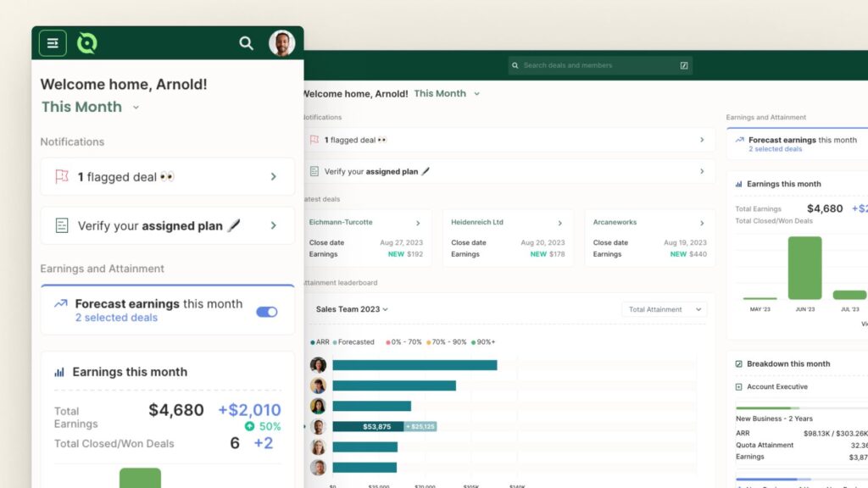Click the $53,875 ARR bar
Image resolution: width=868 pixels, height=488 pixels.
click(x=368, y=427)
